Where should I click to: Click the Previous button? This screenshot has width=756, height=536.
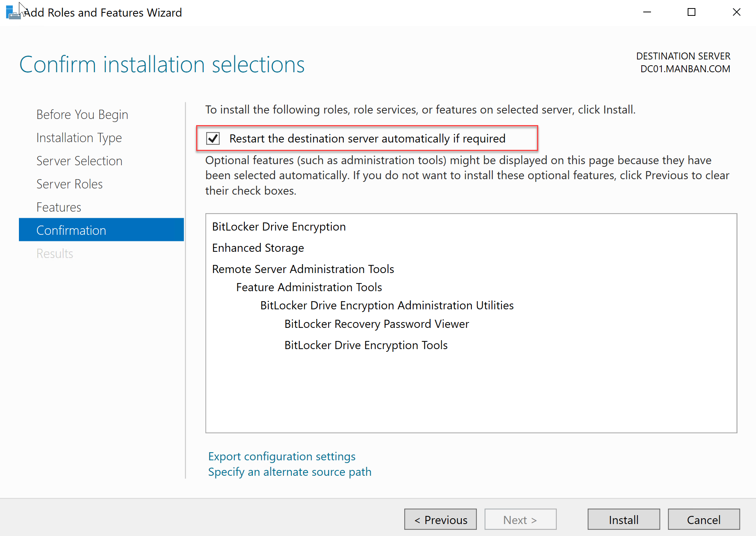440,519
